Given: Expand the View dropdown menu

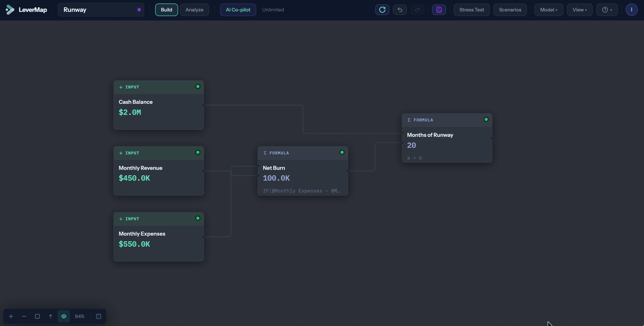Looking at the screenshot, I should click(x=579, y=10).
